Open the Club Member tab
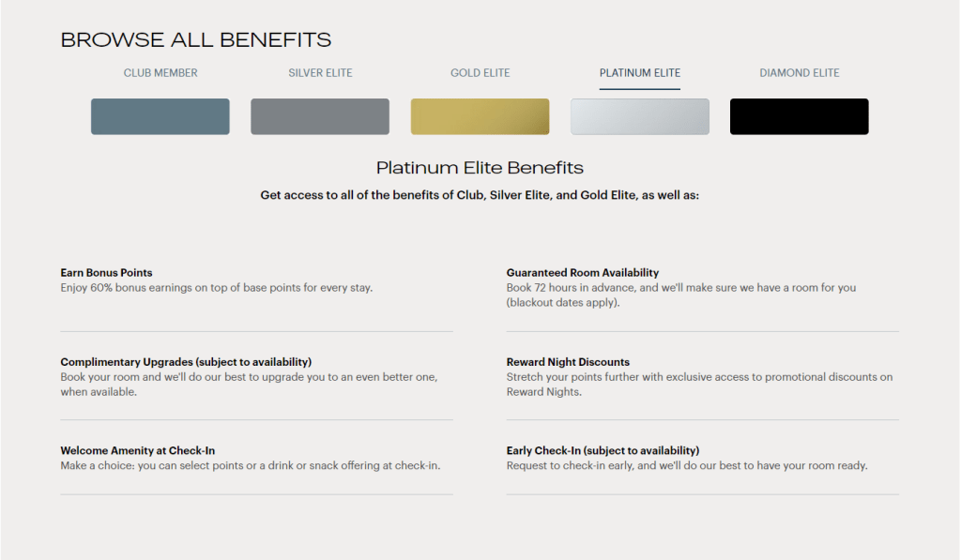The width and height of the screenshot is (961, 560). (160, 73)
